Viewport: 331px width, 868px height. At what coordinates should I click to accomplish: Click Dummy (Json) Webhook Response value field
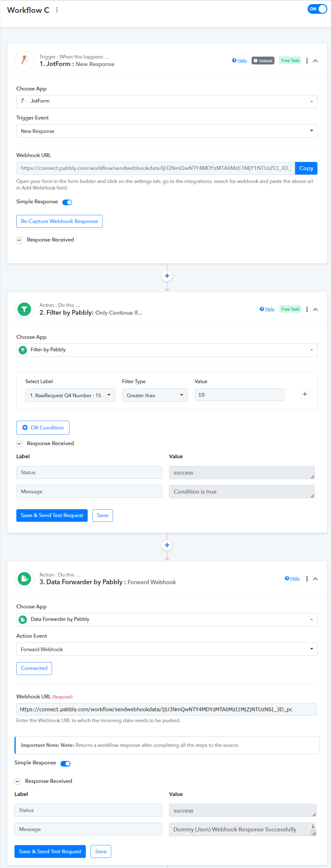(239, 829)
